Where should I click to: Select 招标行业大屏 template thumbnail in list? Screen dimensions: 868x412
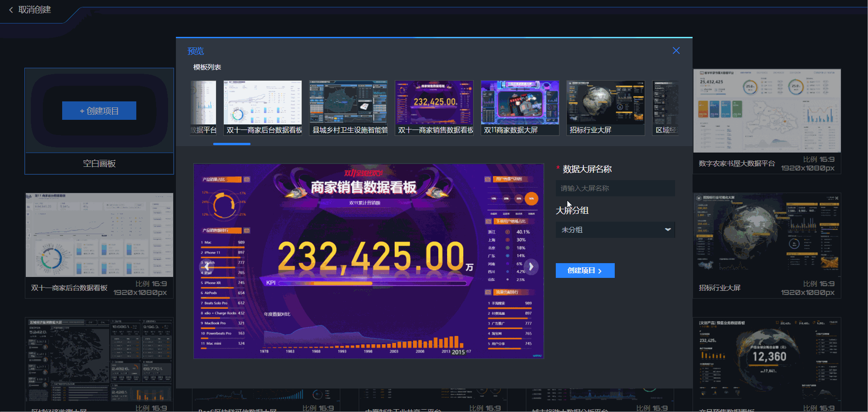(x=606, y=108)
